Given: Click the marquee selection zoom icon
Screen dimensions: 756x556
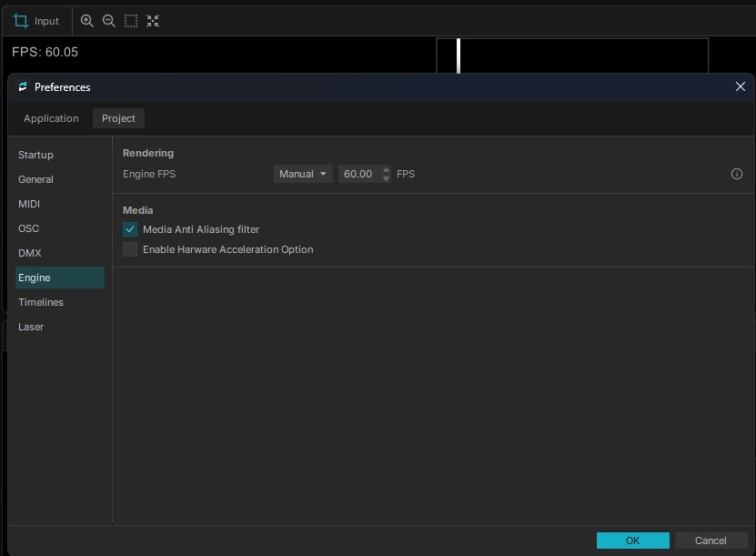Looking at the screenshot, I should pos(131,21).
